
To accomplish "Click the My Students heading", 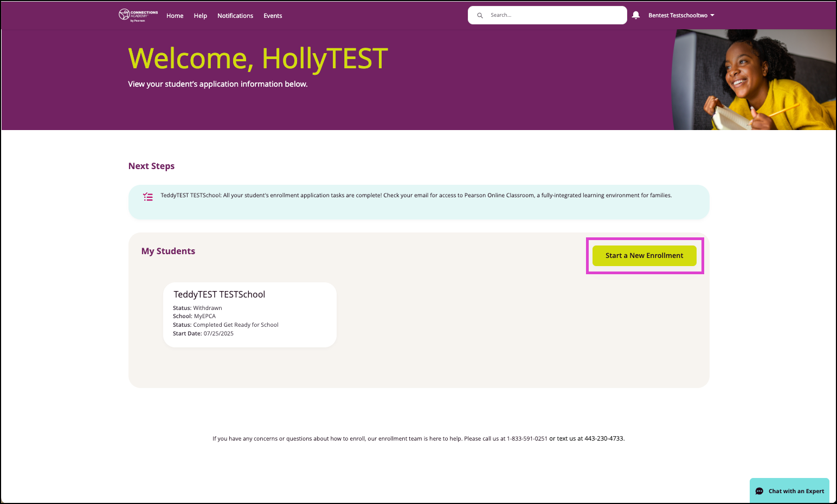I will 168,251.
